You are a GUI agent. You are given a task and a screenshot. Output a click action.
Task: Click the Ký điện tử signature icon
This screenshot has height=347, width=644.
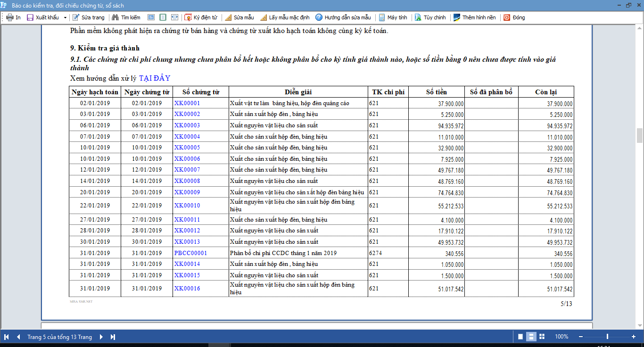(188, 17)
